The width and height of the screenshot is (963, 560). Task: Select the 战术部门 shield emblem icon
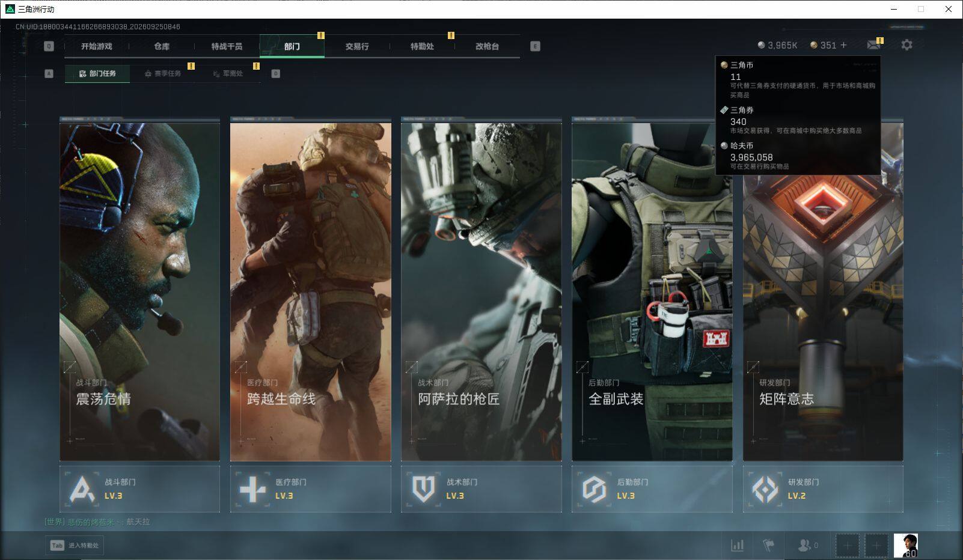tap(423, 489)
